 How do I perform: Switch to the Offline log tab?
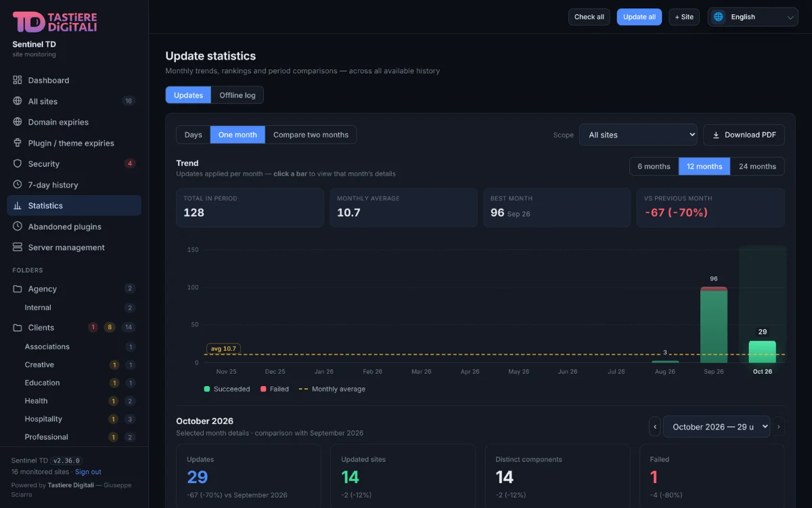pos(238,96)
